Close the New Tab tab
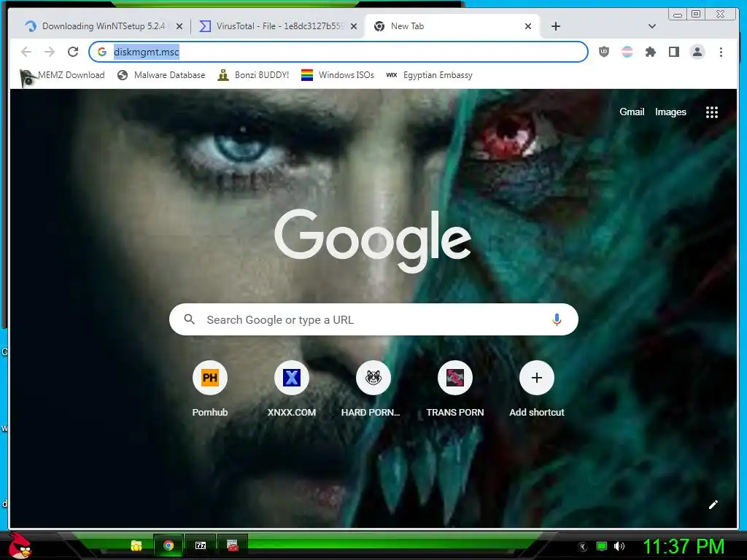Screen dimensions: 747x560 coord(528,27)
